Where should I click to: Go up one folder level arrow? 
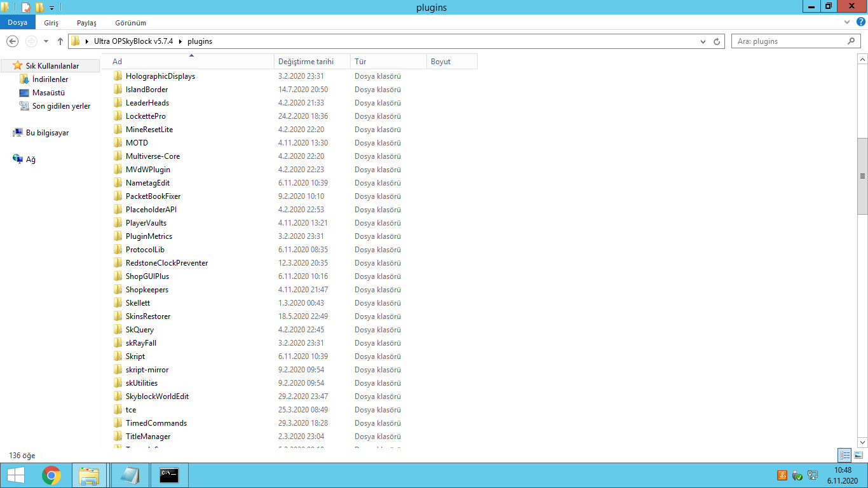(60, 41)
